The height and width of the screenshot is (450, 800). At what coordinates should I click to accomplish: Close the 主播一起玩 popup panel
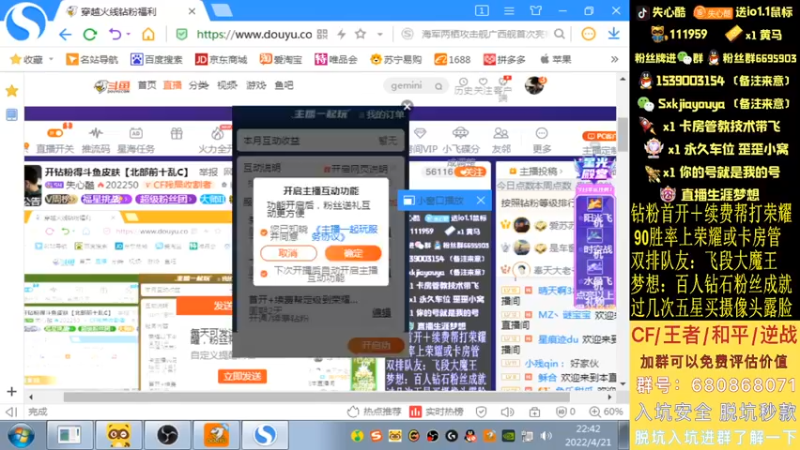pos(407,106)
